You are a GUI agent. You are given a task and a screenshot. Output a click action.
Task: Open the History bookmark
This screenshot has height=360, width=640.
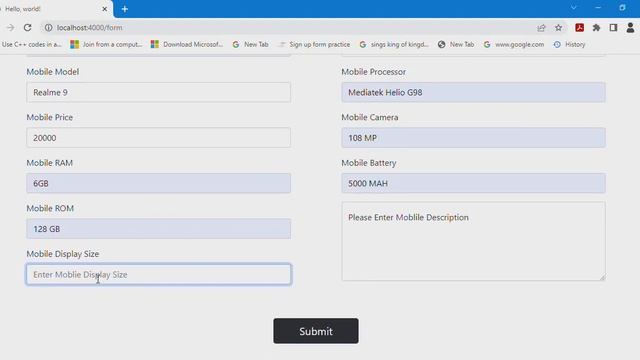(x=569, y=44)
